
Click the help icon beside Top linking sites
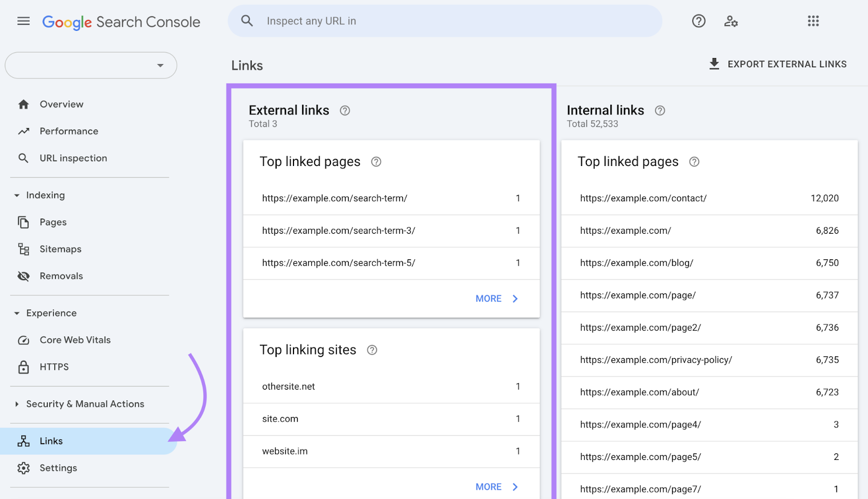point(372,350)
